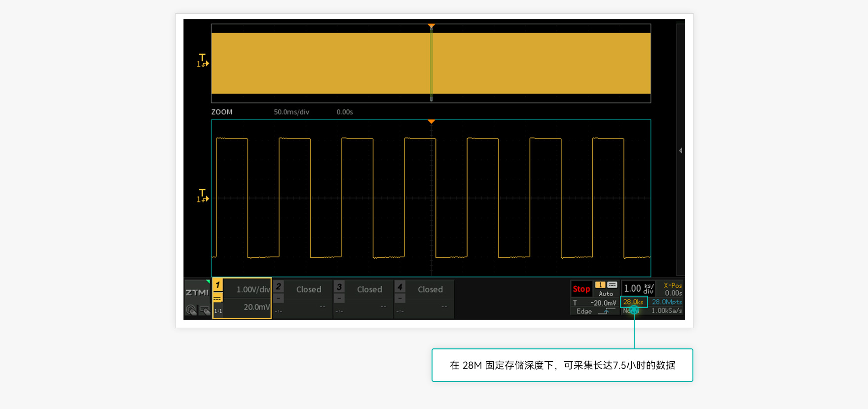The height and width of the screenshot is (409, 868).
Task: Click the trigger coupling icon above Auto
Action: click(612, 285)
